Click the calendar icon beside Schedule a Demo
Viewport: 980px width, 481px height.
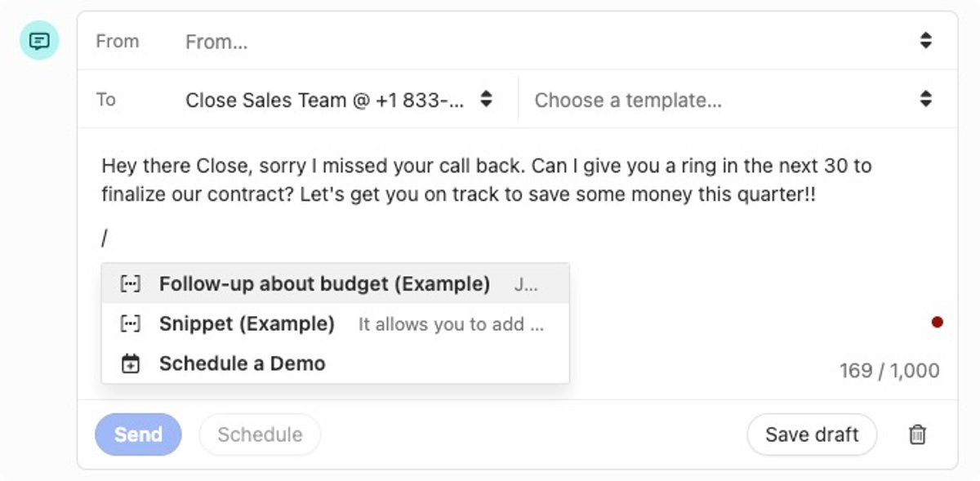(x=130, y=363)
